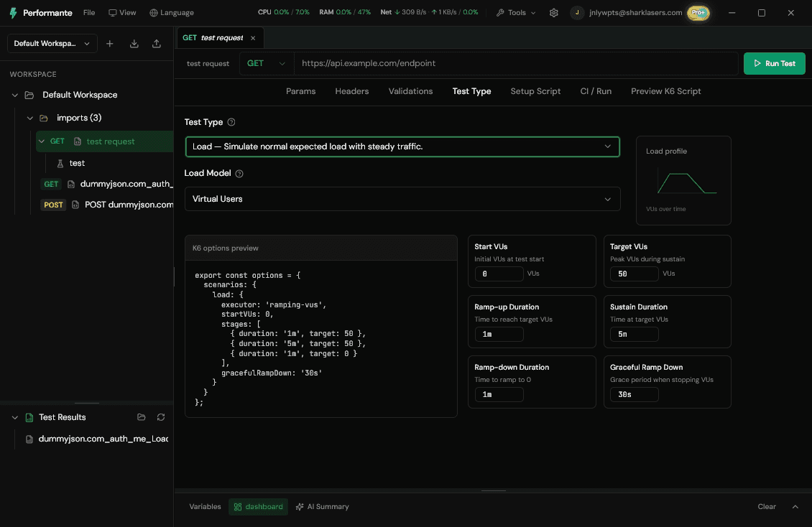
Task: Edit the Graceful Ramp Down field
Action: (634, 394)
